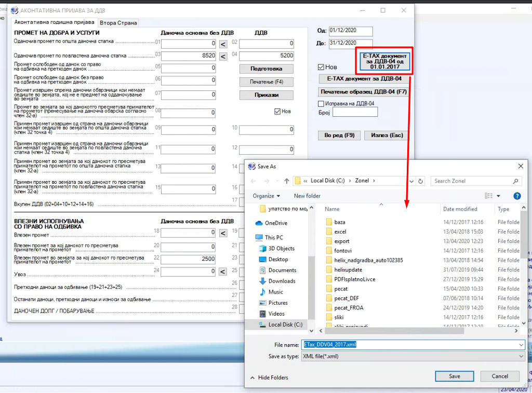This screenshot has height=393, width=532.
Task: Expand the view options dropdown arrow
Action: 498,196
